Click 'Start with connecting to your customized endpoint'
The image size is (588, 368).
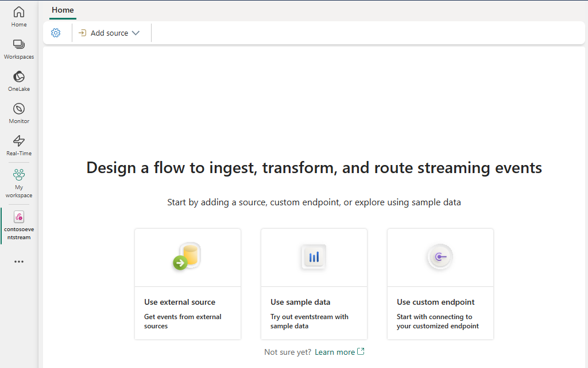(x=438, y=321)
